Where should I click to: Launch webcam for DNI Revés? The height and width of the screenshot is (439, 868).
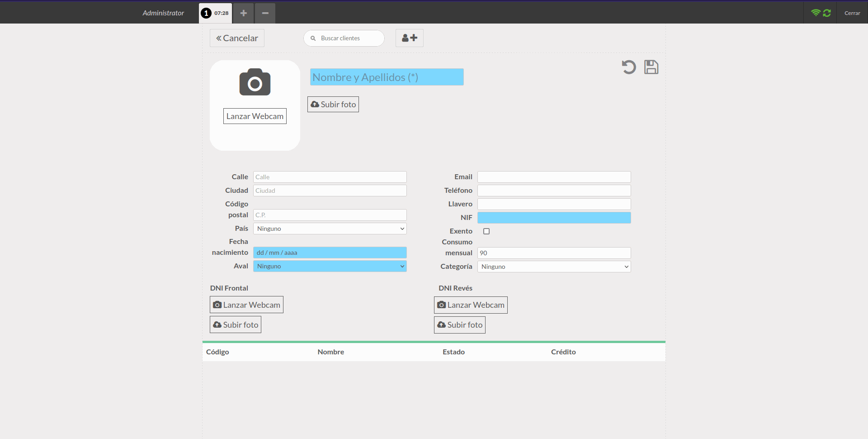(471, 305)
